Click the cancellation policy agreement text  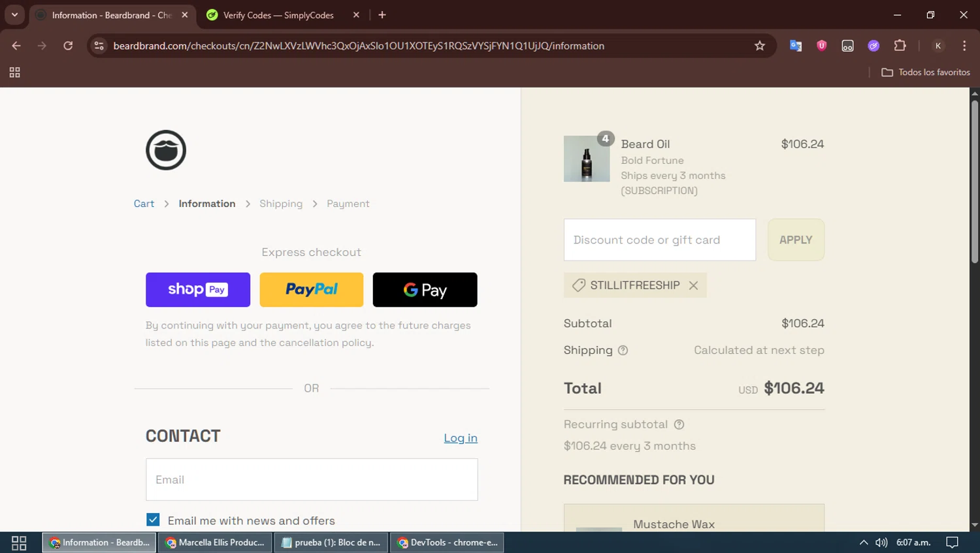(x=308, y=334)
